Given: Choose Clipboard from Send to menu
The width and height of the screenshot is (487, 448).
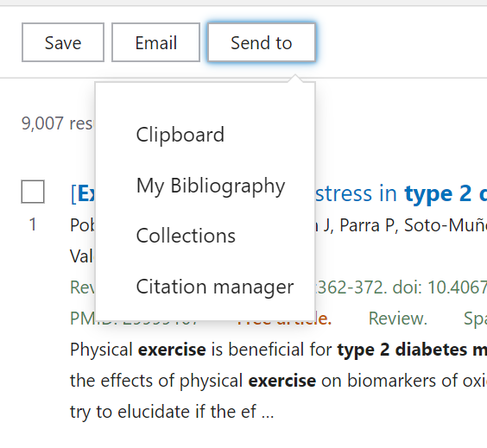Looking at the screenshot, I should point(180,135).
